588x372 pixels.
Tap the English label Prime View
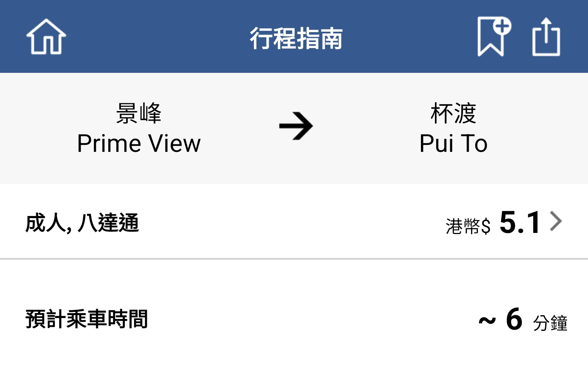(139, 144)
